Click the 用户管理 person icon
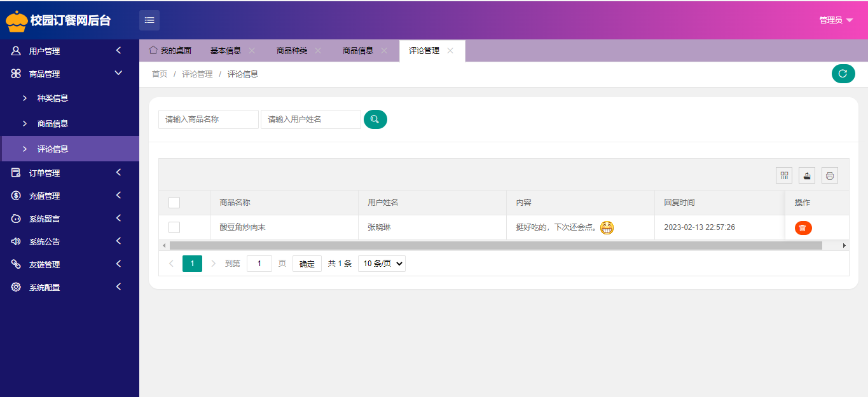The width and height of the screenshot is (868, 397). coord(16,51)
